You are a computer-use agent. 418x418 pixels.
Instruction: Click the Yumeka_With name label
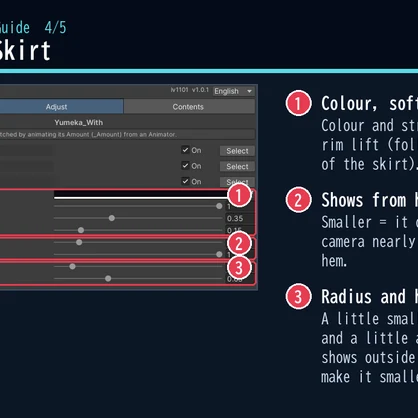pos(79,123)
